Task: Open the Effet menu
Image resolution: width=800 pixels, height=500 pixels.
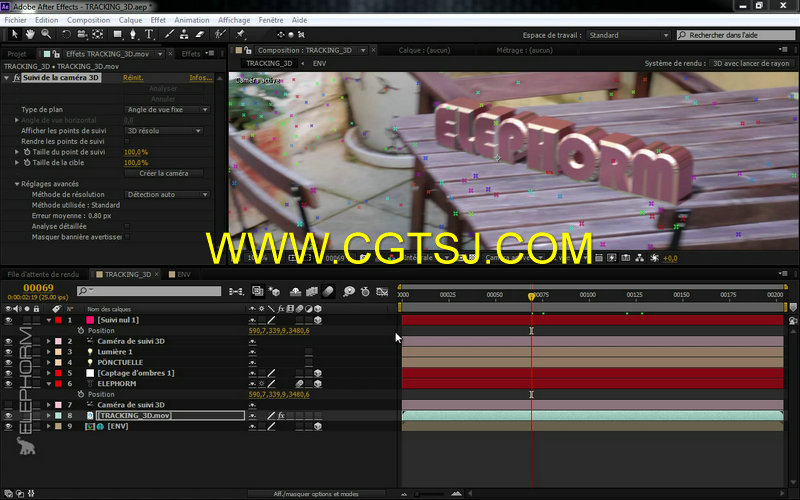Action: (x=158, y=20)
